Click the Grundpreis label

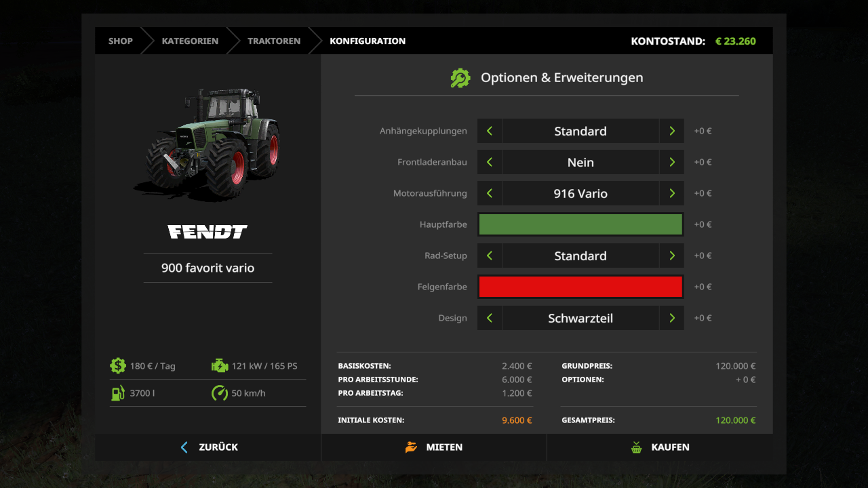coord(587,366)
